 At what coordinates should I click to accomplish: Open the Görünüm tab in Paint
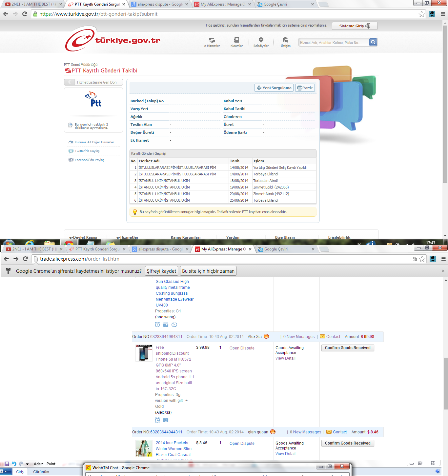(x=41, y=472)
